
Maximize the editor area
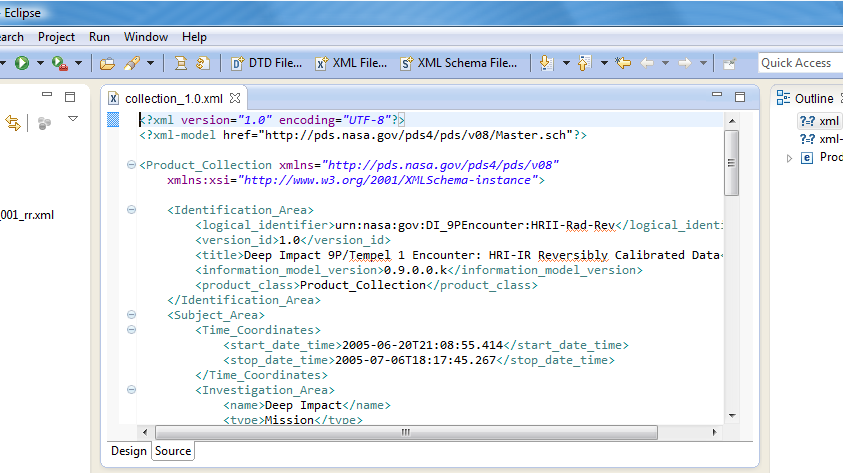coord(740,97)
